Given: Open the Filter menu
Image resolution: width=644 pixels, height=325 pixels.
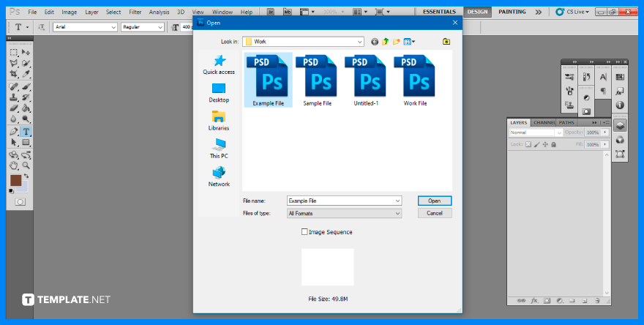Looking at the screenshot, I should pyautogui.click(x=135, y=12).
